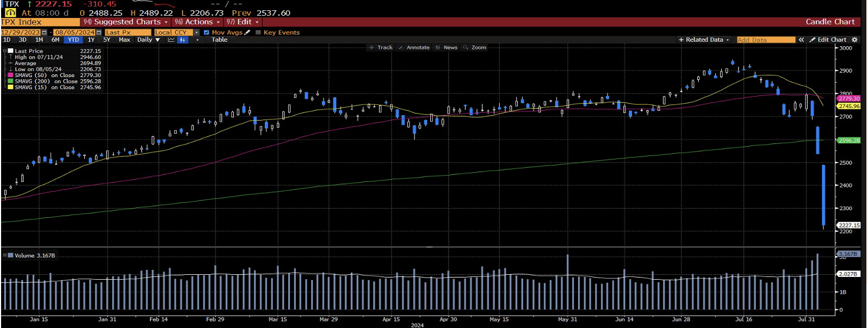Collapse panel with double-left chevron icon
Viewport: 868px width, 328px height.
(x=801, y=40)
